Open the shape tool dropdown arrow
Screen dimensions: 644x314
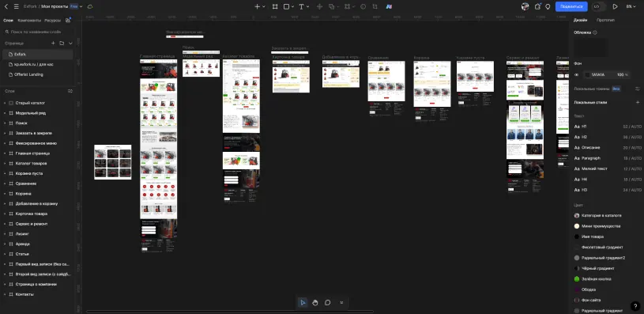tap(292, 6)
